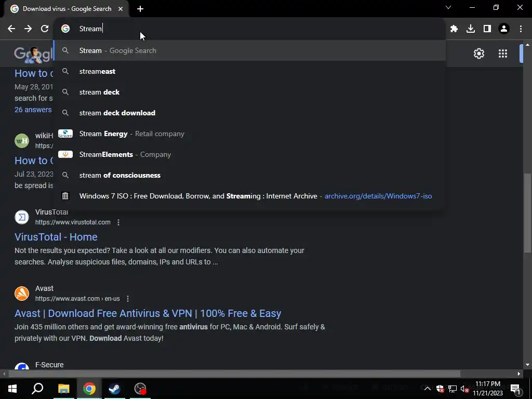Open the Extensions puzzle icon
Screen dimensions: 532x399
click(454, 29)
